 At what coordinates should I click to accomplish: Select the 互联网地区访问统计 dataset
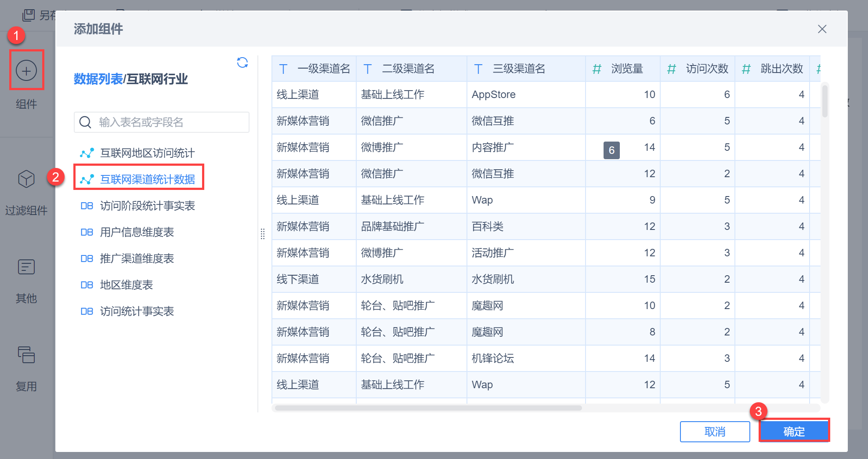[x=147, y=153]
